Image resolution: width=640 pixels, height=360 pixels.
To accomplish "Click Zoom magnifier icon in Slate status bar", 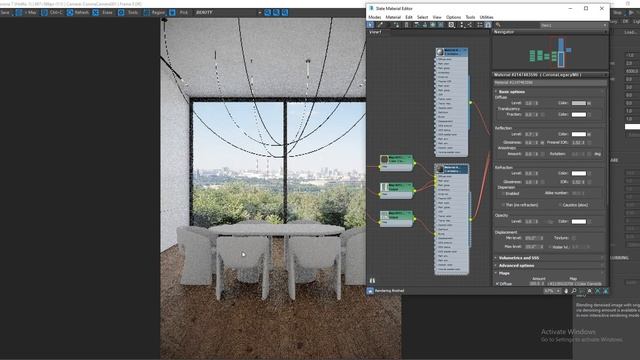I will (x=574, y=291).
